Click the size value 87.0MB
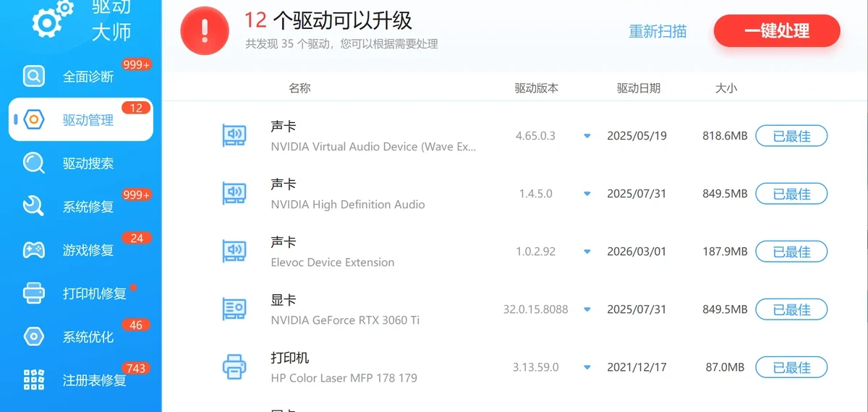Viewport: 868px width, 412px height. (725, 367)
